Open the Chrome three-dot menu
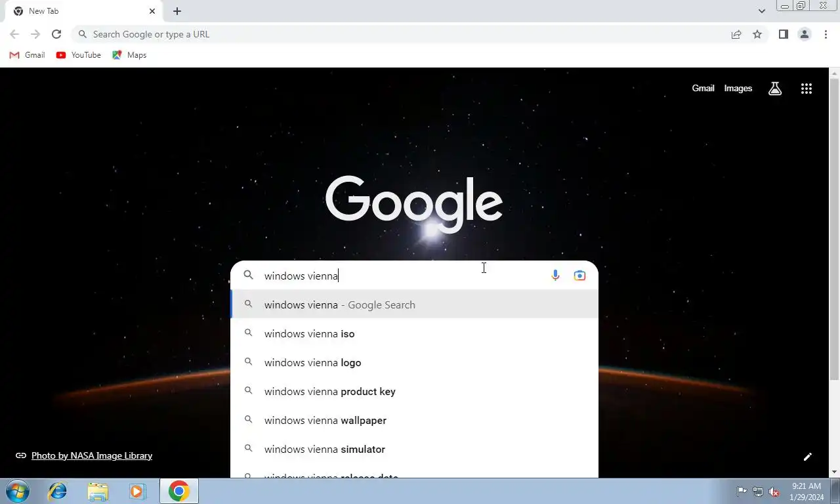Viewport: 840px width, 504px height. coord(826,34)
